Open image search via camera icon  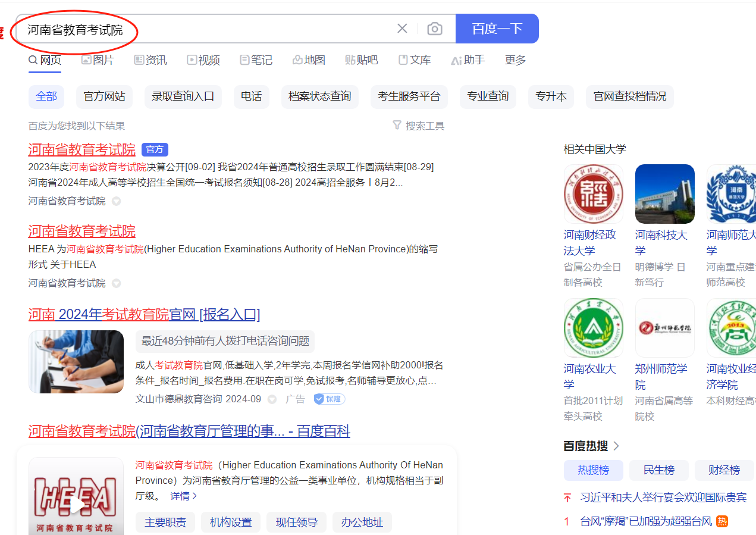pos(435,29)
